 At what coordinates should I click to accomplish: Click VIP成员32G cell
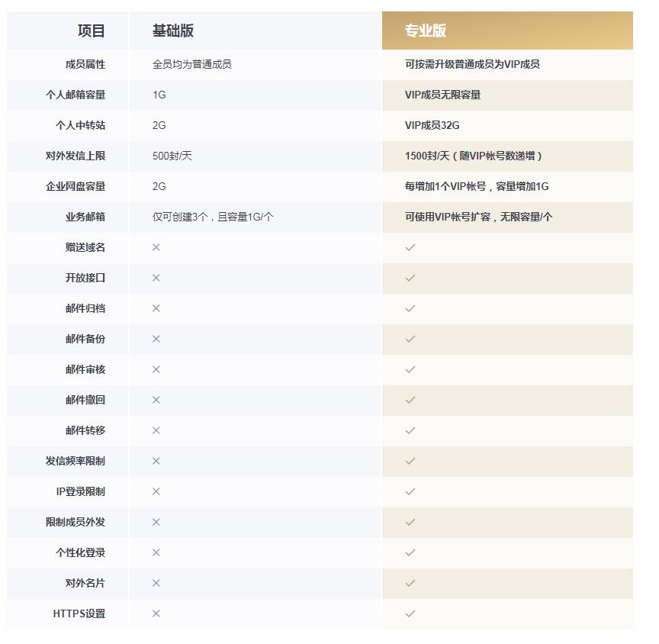click(x=432, y=125)
